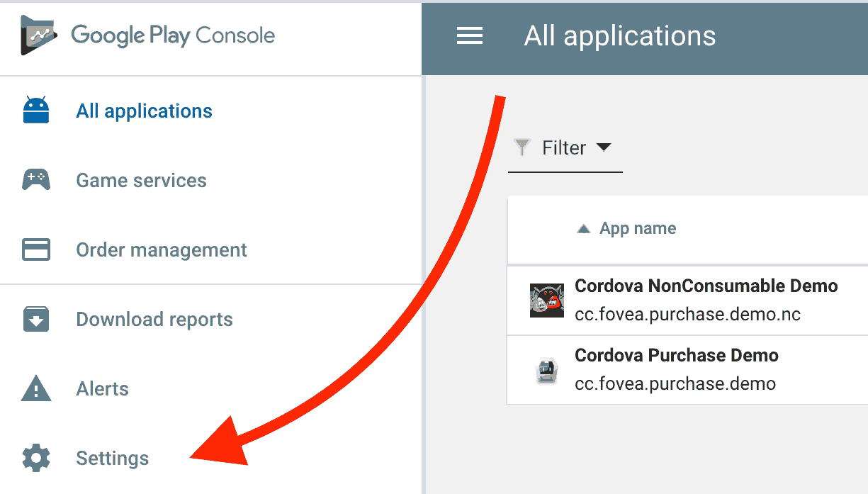Open Download reports page
The height and width of the screenshot is (494, 868).
(x=154, y=320)
